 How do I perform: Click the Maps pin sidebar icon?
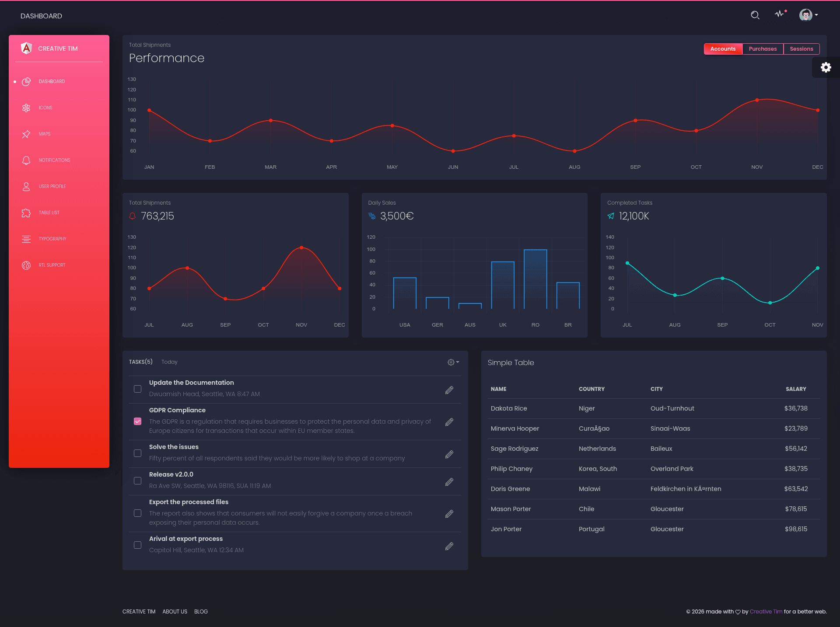[x=26, y=134]
